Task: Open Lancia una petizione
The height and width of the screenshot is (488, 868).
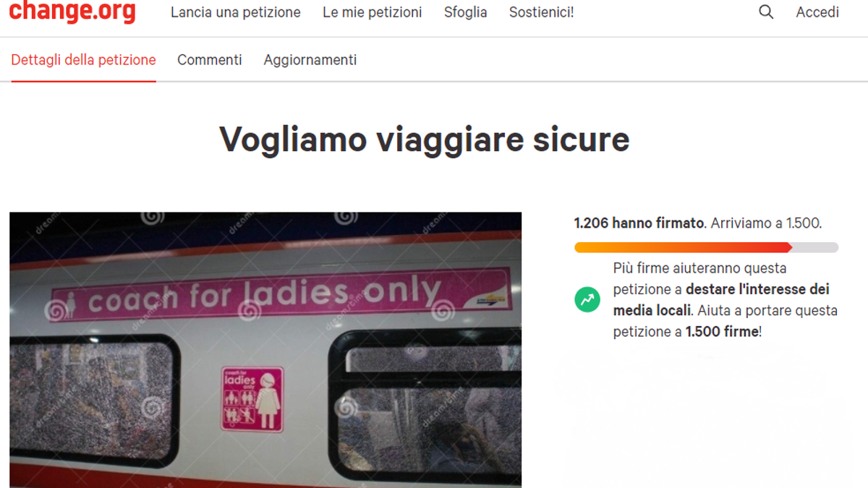Action: [x=236, y=12]
